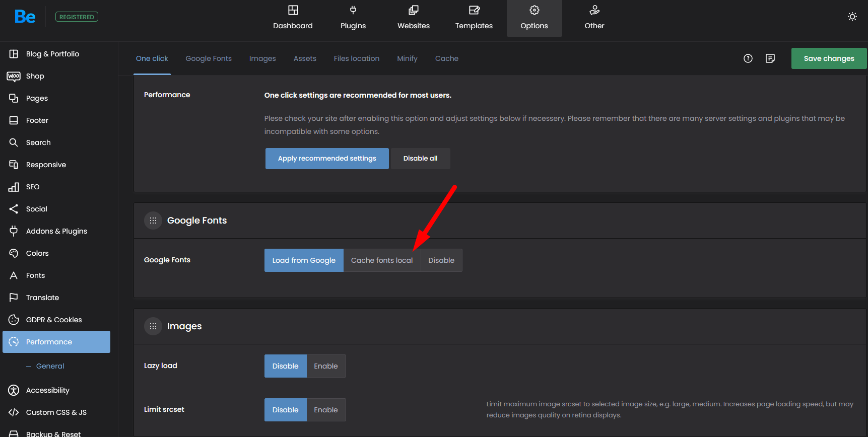This screenshot has width=868, height=437.
Task: Click the Colors palette icon
Action: [x=14, y=253]
